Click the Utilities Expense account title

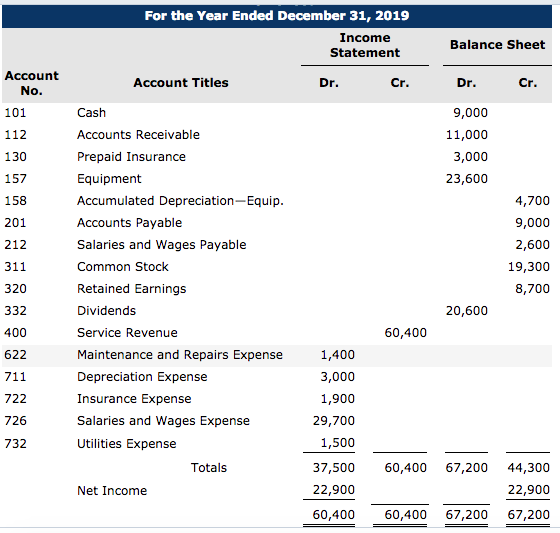tap(127, 444)
